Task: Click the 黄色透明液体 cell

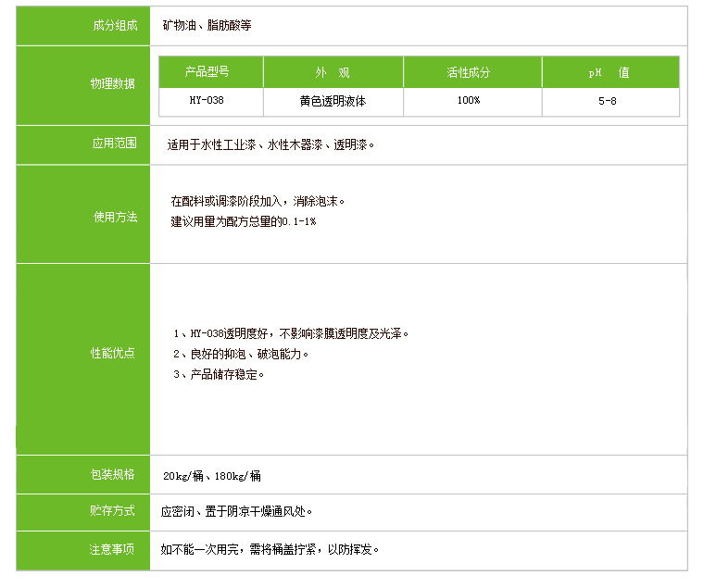Action: [332, 100]
